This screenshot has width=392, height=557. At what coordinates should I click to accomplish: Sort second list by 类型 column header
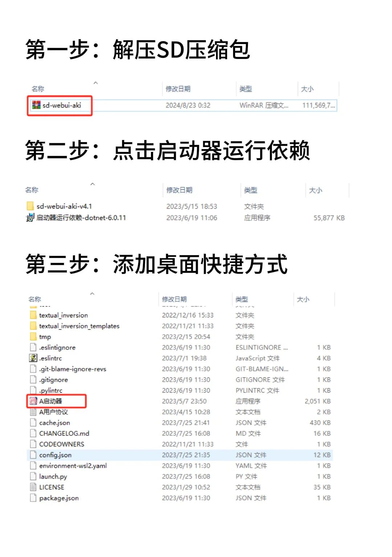(x=250, y=190)
